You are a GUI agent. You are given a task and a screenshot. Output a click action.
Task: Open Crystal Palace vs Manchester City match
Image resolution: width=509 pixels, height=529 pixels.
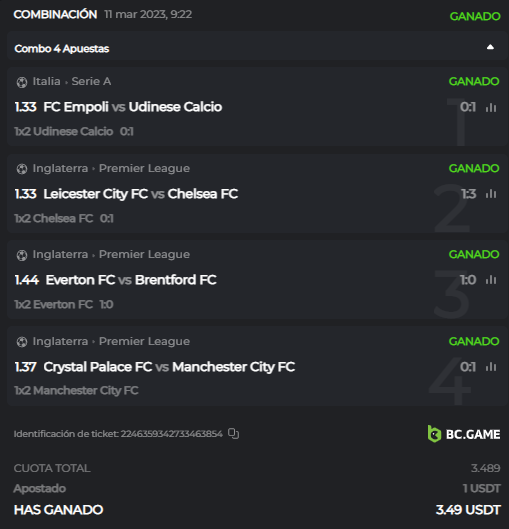169,367
